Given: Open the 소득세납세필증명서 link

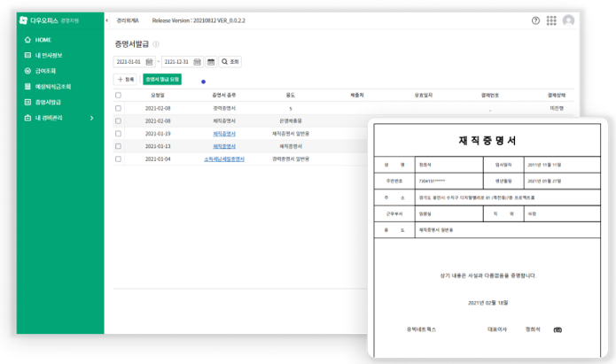Looking at the screenshot, I should [224, 159].
